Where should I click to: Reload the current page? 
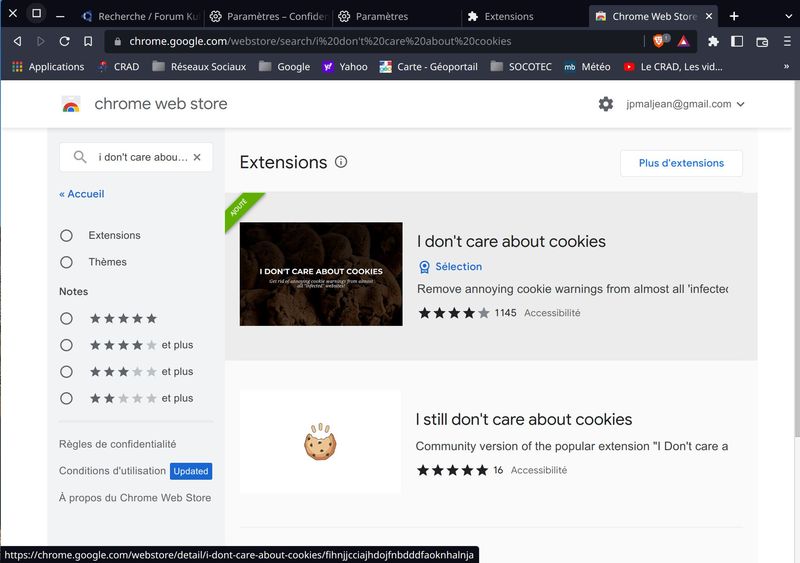pyautogui.click(x=64, y=41)
